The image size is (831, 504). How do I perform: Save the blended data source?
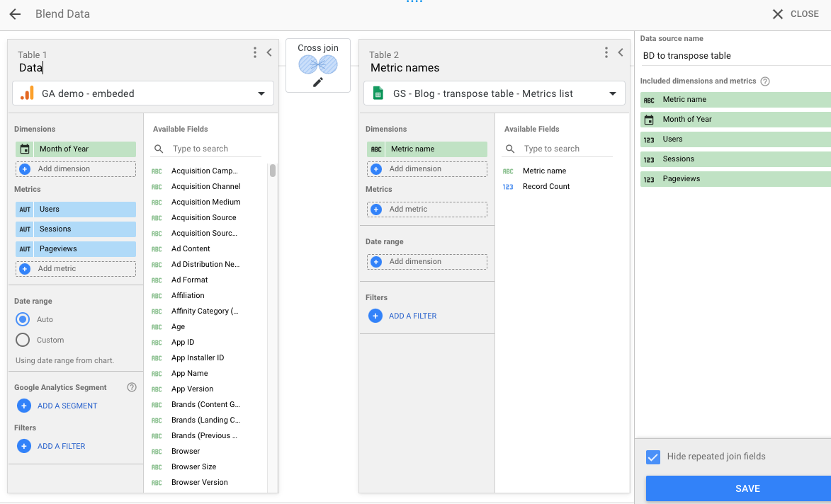738,488
